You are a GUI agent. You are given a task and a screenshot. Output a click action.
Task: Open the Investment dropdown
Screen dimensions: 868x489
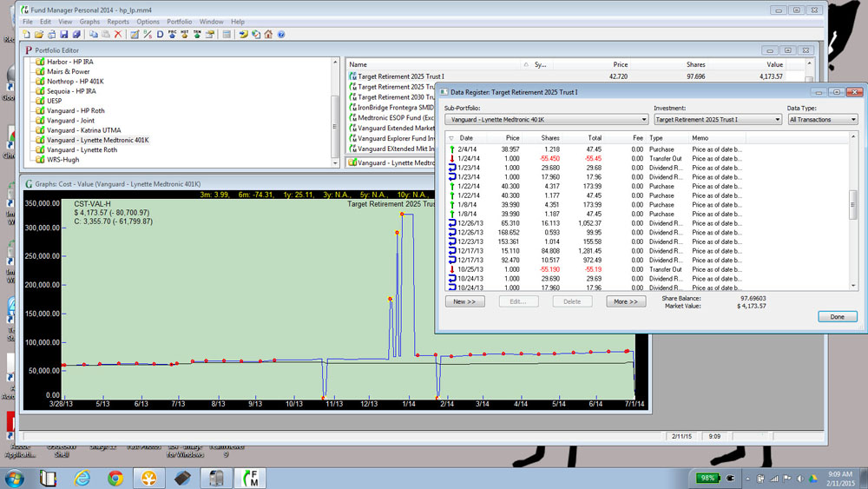click(718, 119)
